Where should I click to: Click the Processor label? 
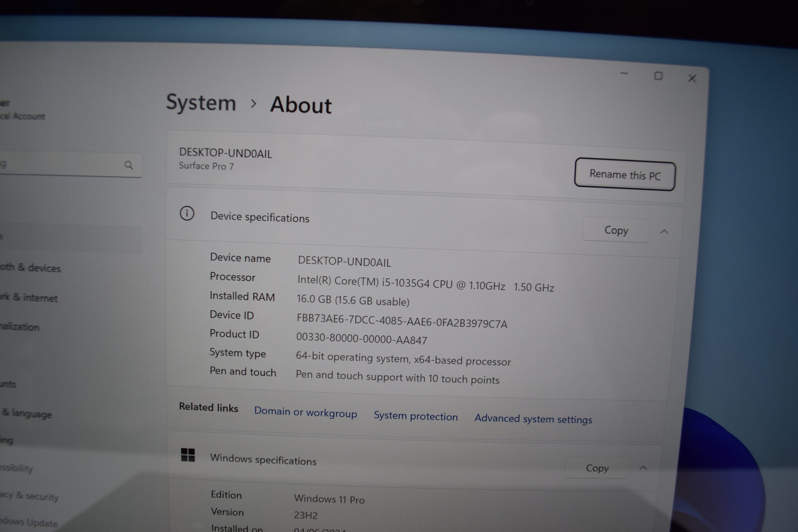pos(233,277)
